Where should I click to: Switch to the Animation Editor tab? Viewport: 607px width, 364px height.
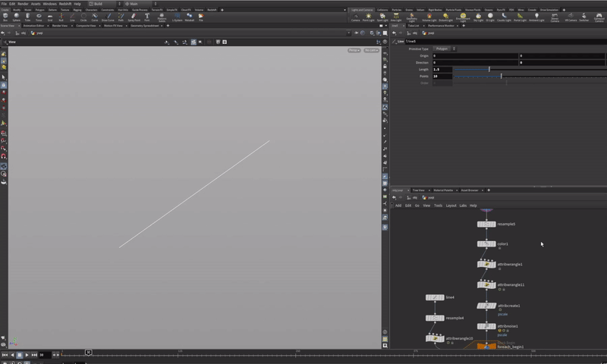33,26
